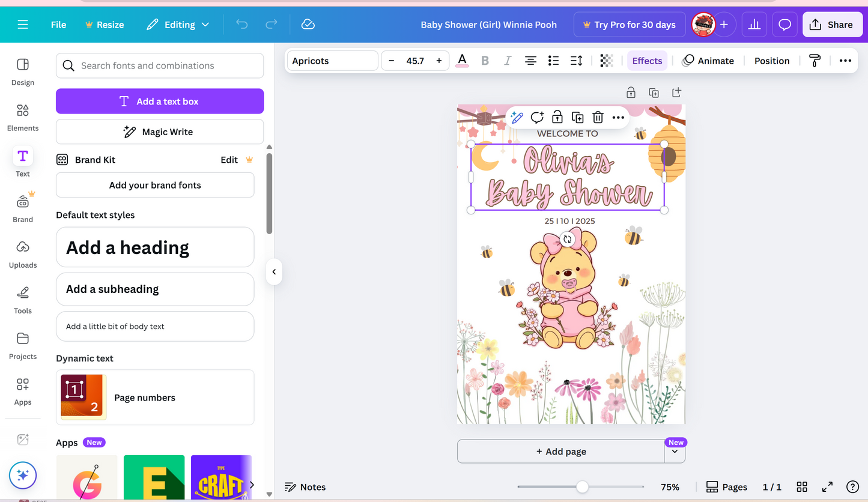868x502 pixels.
Task: Lock the selected element
Action: tap(557, 117)
